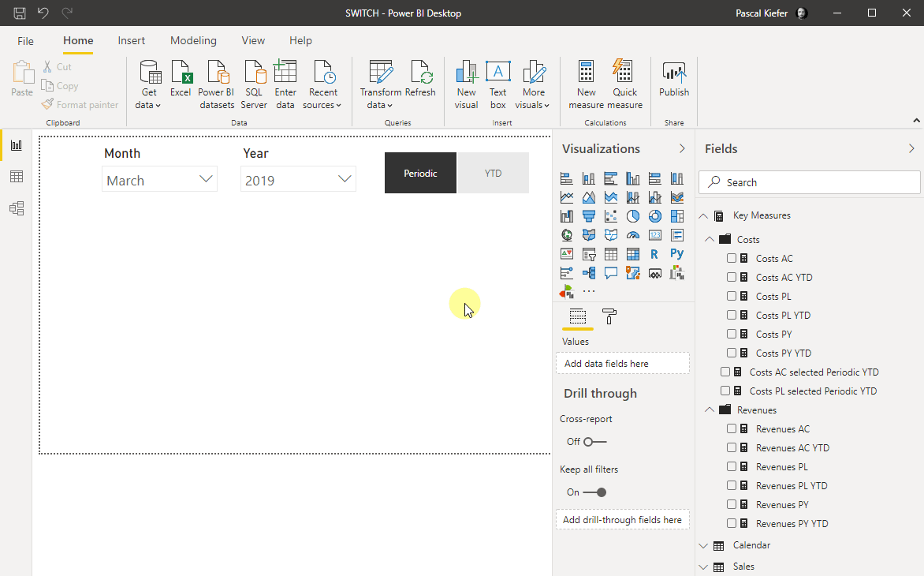Select the Matrix visualization
This screenshot has height=576, width=924.
point(633,254)
